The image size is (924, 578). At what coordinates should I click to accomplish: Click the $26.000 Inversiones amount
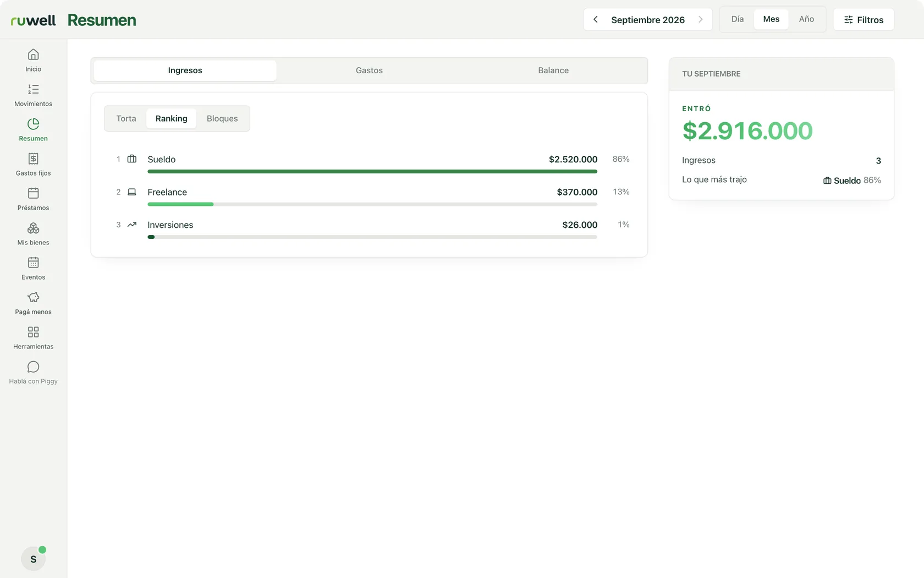point(580,225)
